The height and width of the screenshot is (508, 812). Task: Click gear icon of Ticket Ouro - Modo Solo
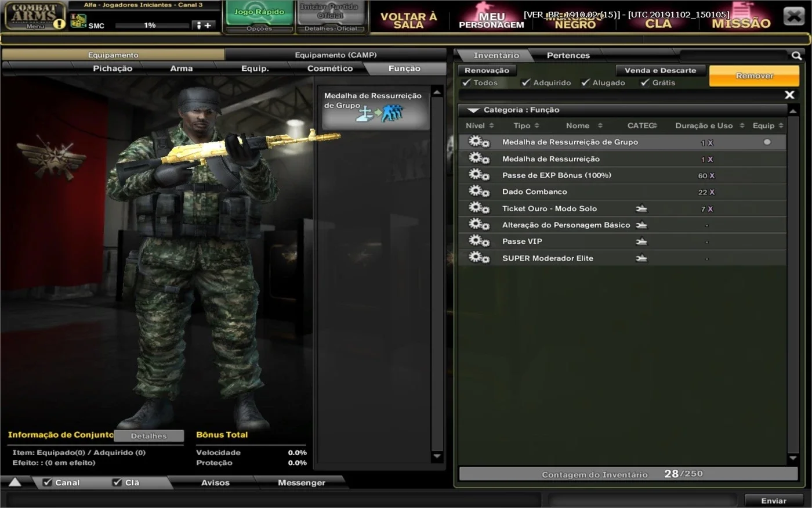tap(479, 208)
